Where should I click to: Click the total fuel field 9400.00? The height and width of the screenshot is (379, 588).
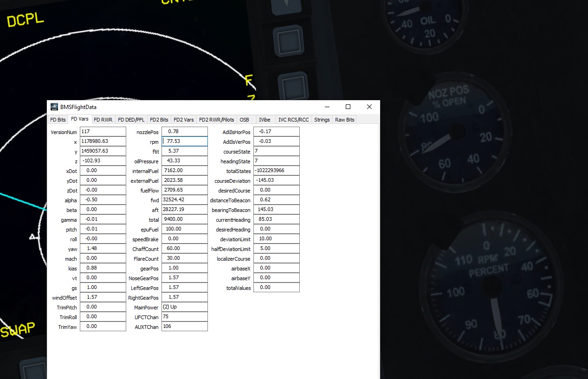(x=185, y=219)
